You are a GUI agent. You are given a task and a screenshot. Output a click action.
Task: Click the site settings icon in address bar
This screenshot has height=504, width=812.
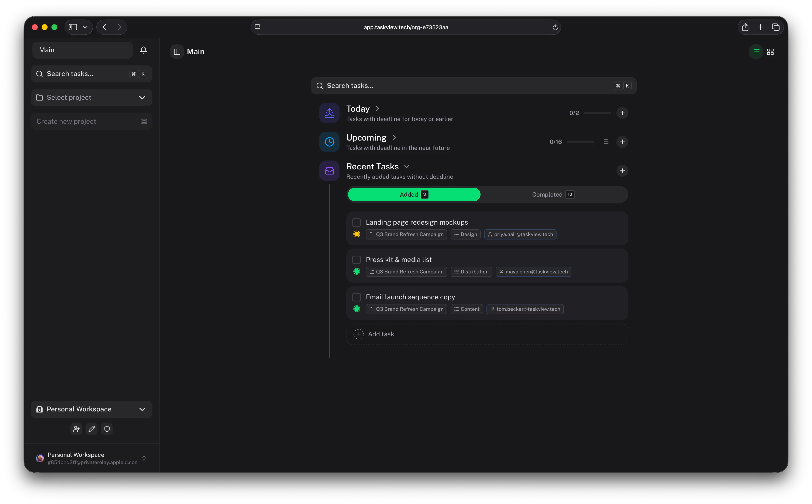[x=257, y=27]
